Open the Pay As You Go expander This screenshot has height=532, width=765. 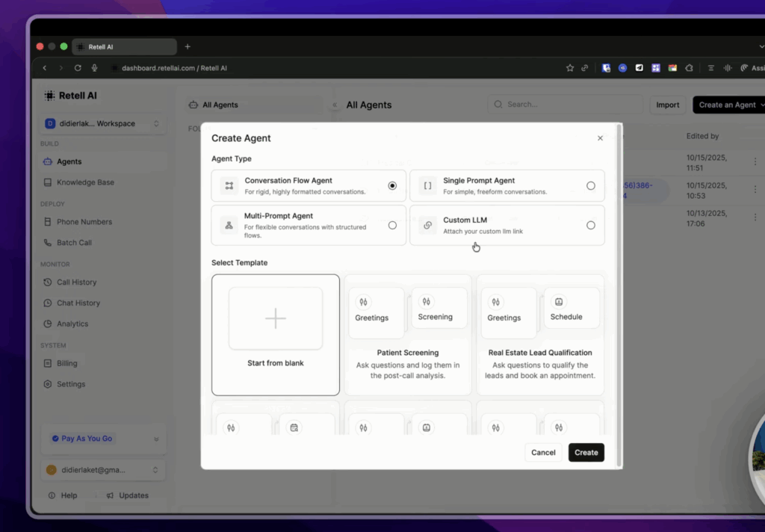pyautogui.click(x=156, y=439)
